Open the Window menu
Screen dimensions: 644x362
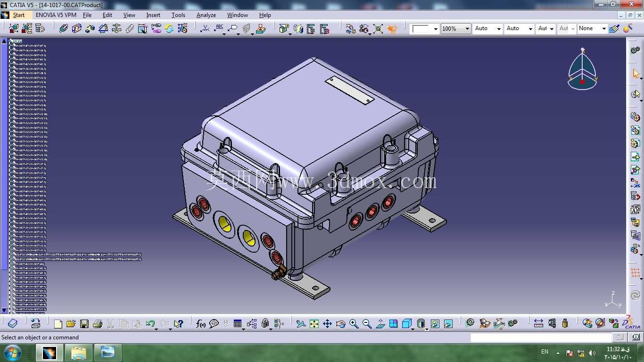coord(238,15)
